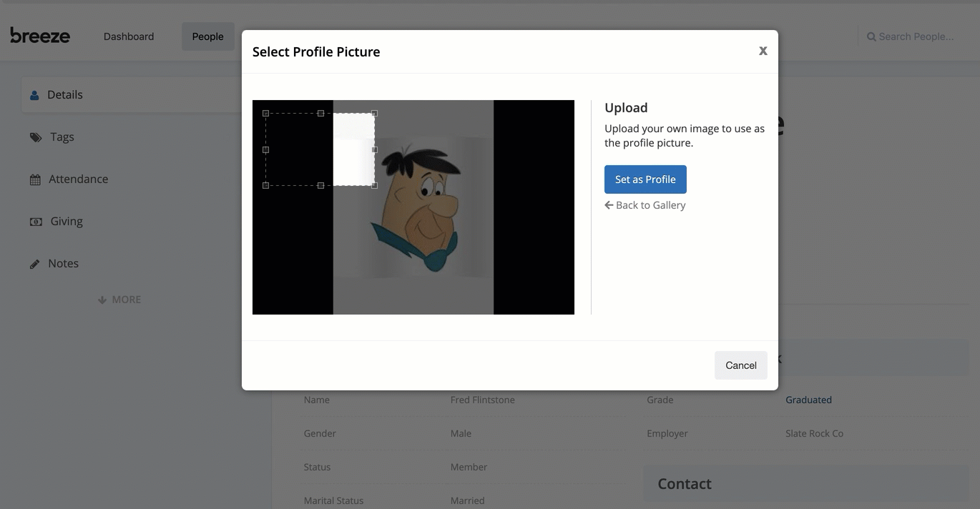Screen dimensions: 980x509
Task: Click the Select Profile Picture title
Action: pos(316,51)
